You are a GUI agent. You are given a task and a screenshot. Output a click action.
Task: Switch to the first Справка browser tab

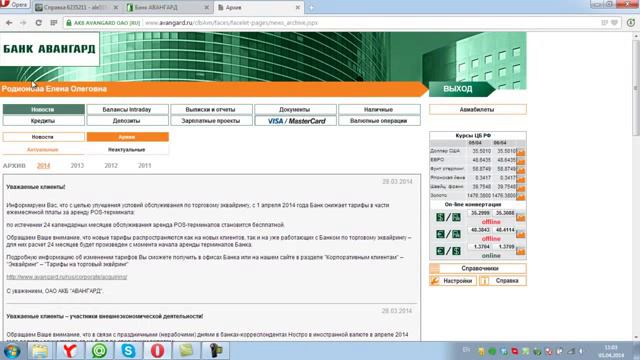(76, 7)
